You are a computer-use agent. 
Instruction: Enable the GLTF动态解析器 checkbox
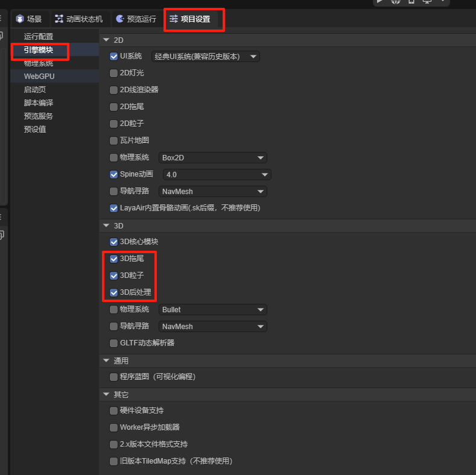coord(113,344)
